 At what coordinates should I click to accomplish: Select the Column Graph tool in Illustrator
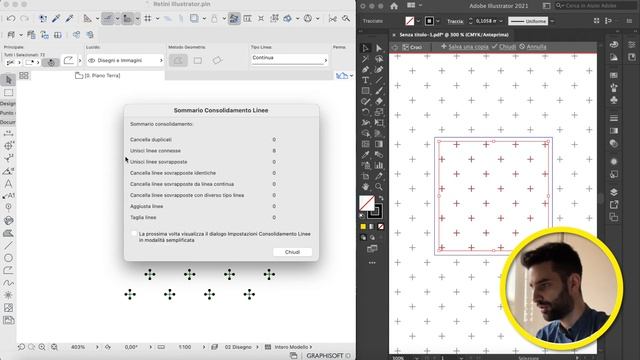tap(379, 165)
